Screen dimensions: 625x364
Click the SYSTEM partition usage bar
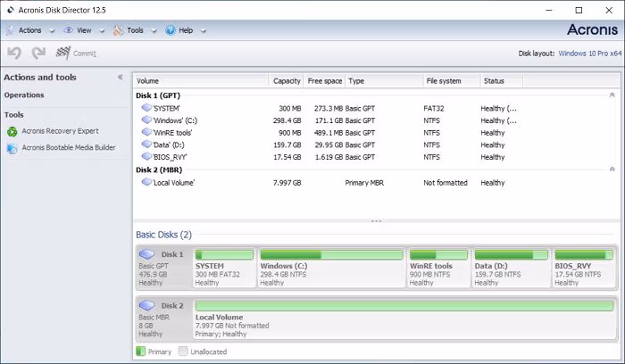[x=224, y=255]
